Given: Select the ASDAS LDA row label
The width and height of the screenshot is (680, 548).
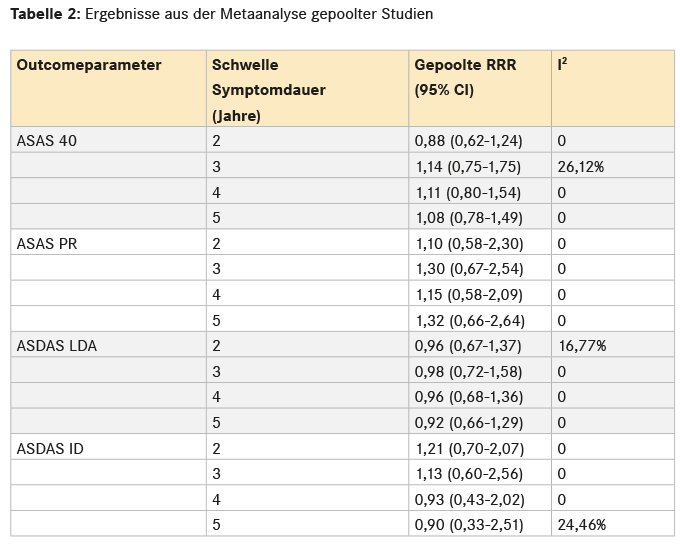Looking at the screenshot, I should (x=57, y=346).
